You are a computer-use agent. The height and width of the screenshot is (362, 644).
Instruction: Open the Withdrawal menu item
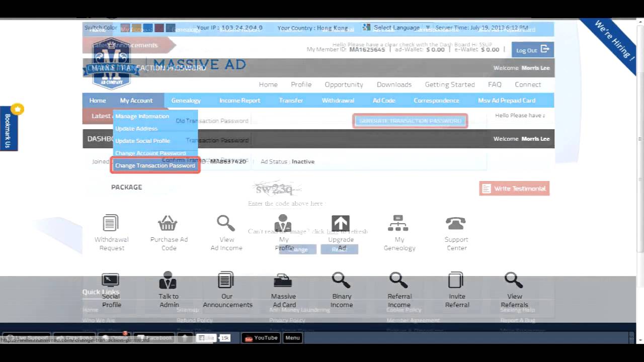point(338,101)
